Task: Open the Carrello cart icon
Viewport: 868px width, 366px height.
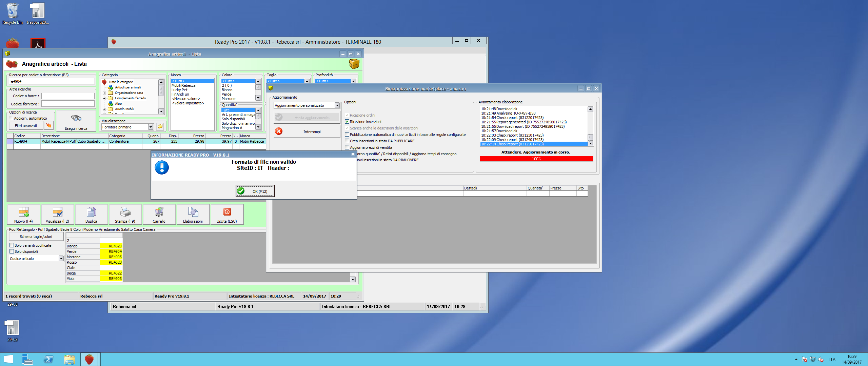Action: [159, 212]
